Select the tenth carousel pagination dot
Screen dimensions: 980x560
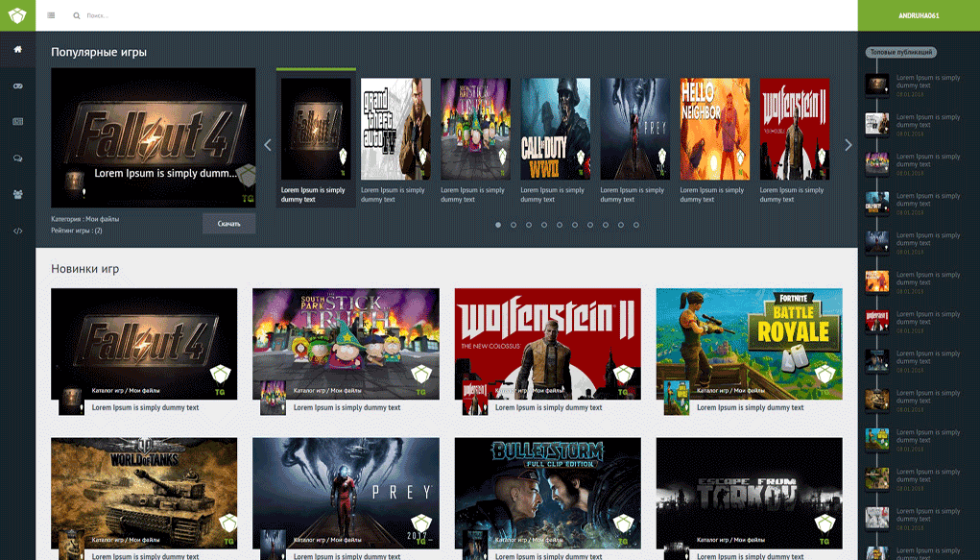[636, 225]
